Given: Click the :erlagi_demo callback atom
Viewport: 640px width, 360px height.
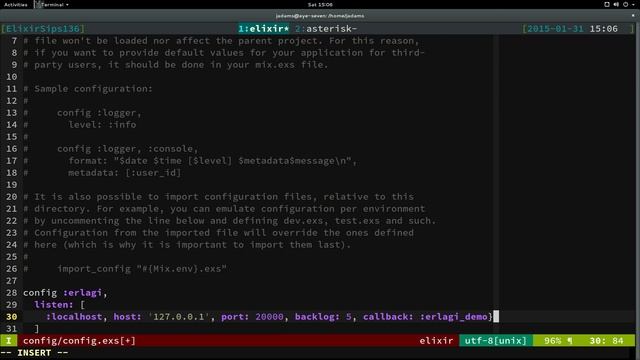Looking at the screenshot, I should click(x=453, y=317).
